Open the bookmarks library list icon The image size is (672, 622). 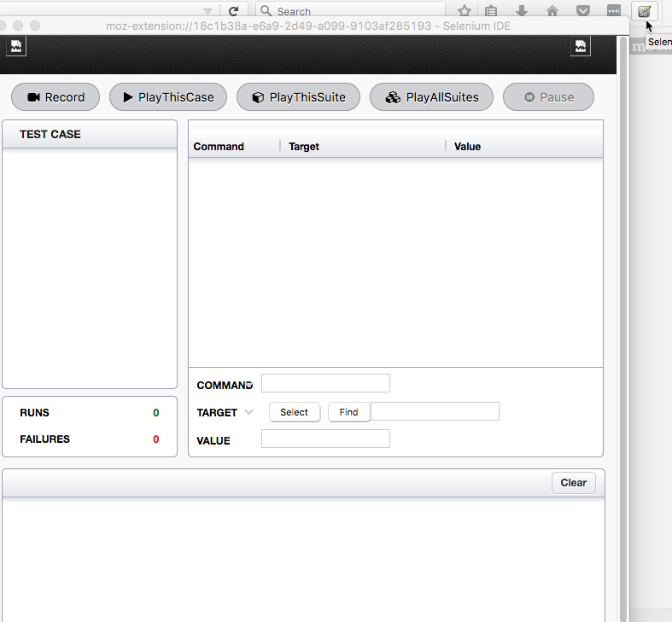click(491, 11)
